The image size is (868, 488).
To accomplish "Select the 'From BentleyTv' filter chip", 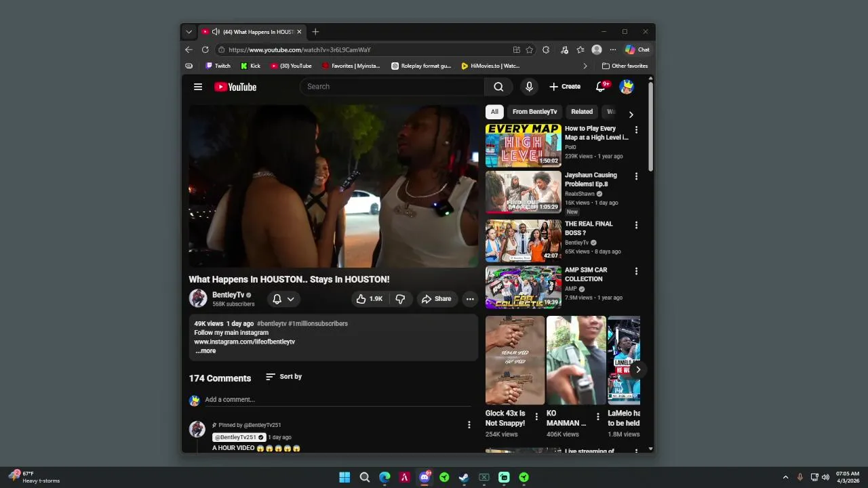I will [x=534, y=112].
